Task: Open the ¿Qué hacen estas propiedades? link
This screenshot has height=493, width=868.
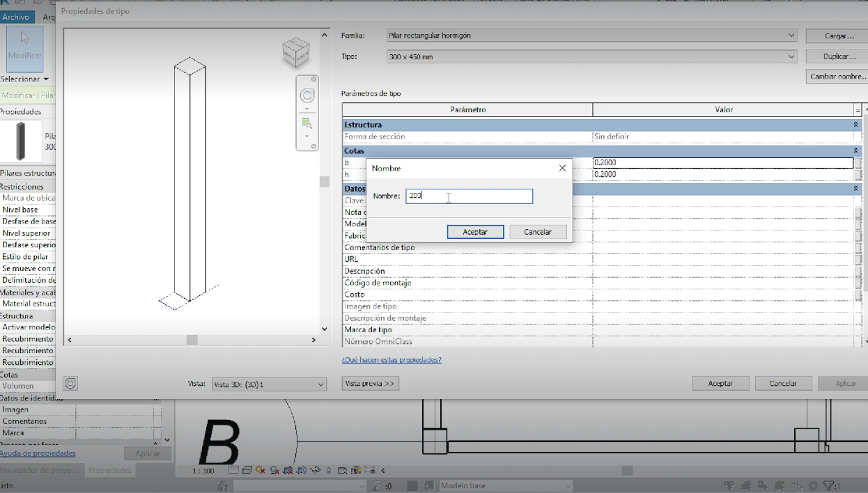Action: point(392,360)
